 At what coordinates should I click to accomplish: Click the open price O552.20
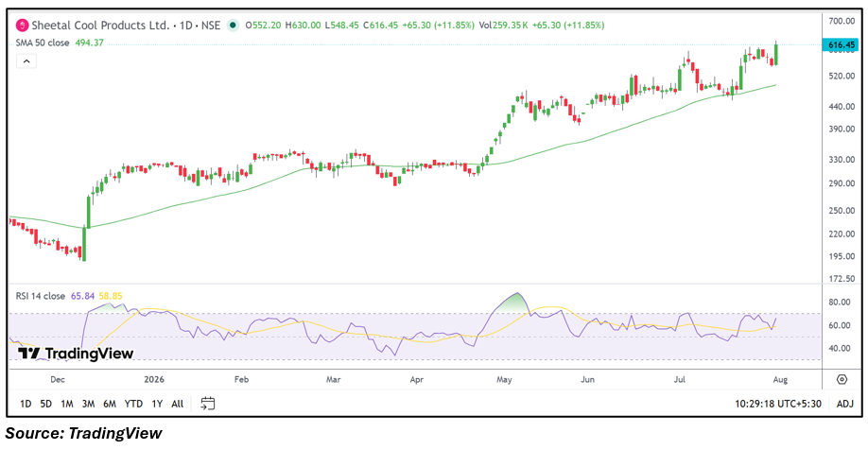[x=263, y=26]
